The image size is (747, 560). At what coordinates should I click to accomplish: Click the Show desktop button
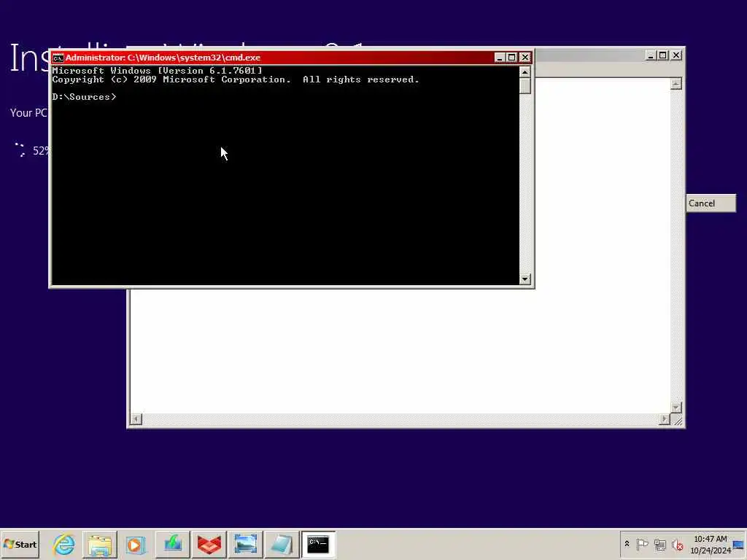(x=740, y=544)
